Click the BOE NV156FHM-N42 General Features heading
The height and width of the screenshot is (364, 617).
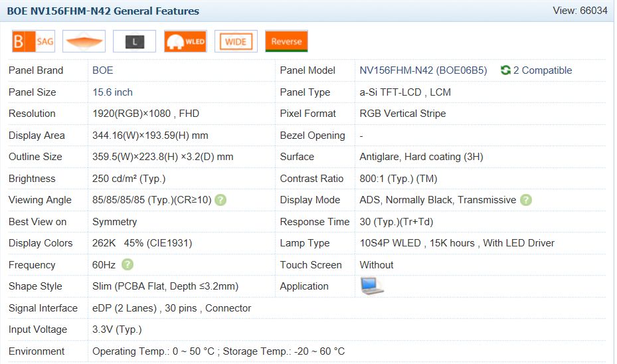103,11
